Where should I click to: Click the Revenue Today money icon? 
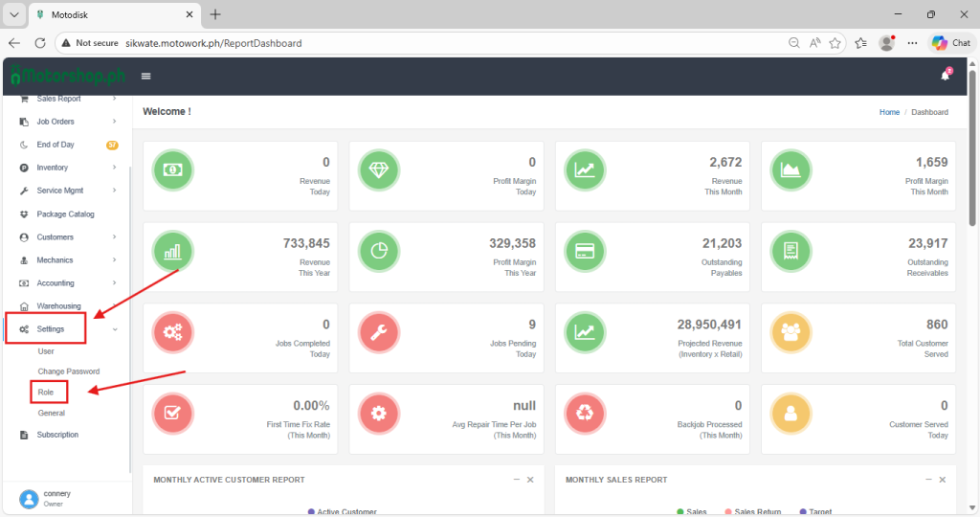pyautogui.click(x=173, y=170)
